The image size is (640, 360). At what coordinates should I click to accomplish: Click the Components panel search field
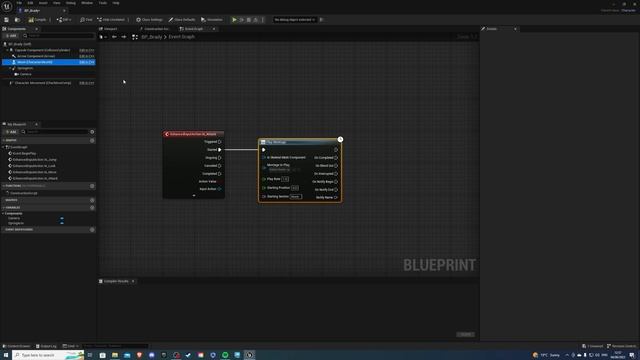coord(58,36)
